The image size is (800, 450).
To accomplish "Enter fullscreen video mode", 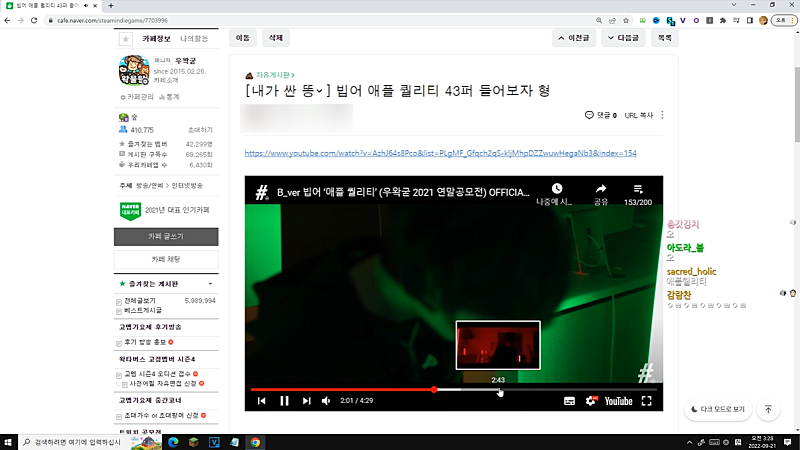I will point(646,401).
